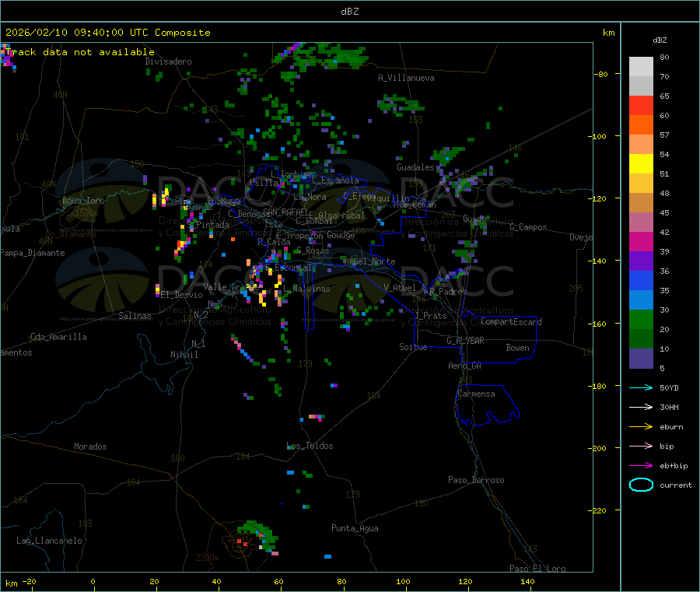The image size is (700, 592).
Task: Click the El_Desvio map label
Action: tap(182, 295)
